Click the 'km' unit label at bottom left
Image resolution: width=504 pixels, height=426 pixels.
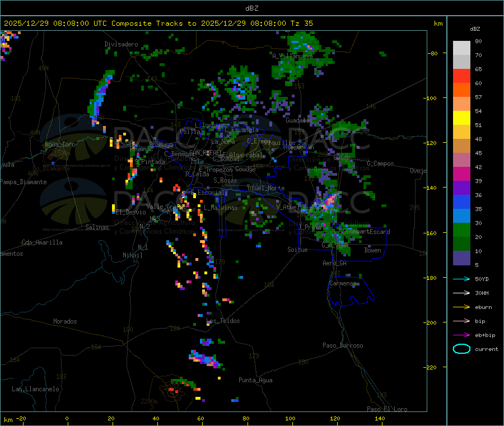click(8, 420)
